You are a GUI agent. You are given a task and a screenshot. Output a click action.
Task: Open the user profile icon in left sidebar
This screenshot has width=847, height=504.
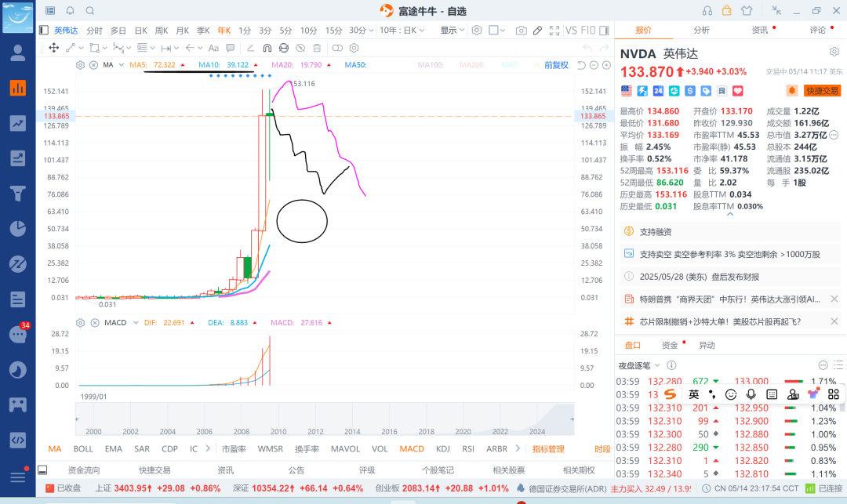pos(18,53)
